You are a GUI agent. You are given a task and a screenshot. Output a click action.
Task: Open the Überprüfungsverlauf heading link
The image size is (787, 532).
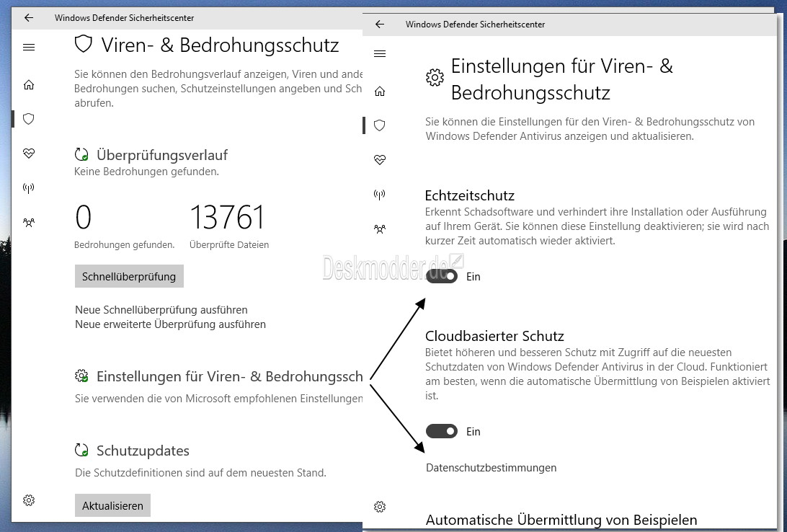[x=162, y=155]
